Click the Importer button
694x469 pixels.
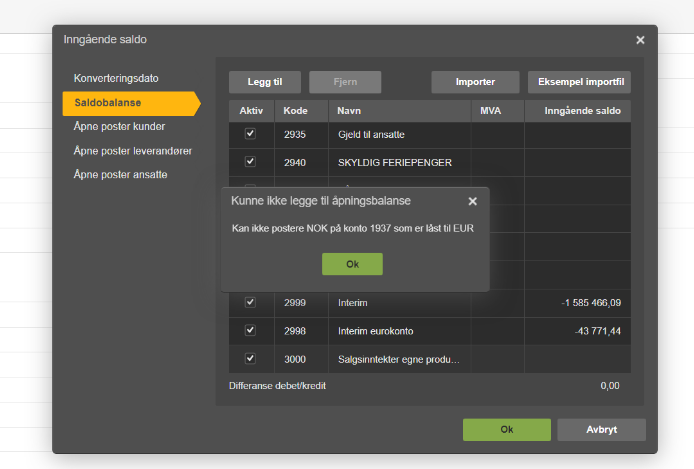pos(475,82)
